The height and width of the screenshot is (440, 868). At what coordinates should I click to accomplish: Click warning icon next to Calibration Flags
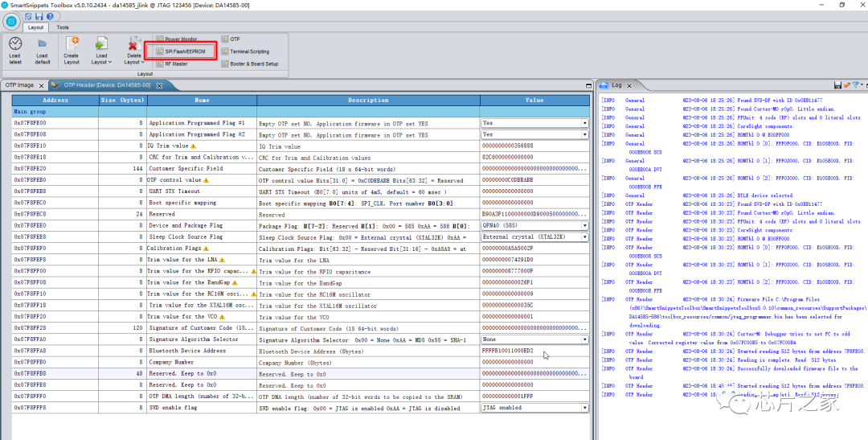[x=206, y=249]
